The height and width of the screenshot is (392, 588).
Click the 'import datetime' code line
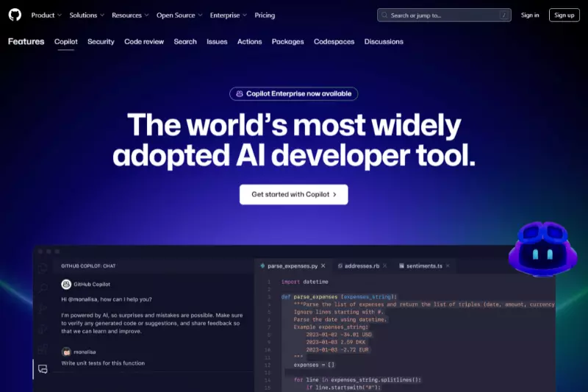tap(305, 282)
